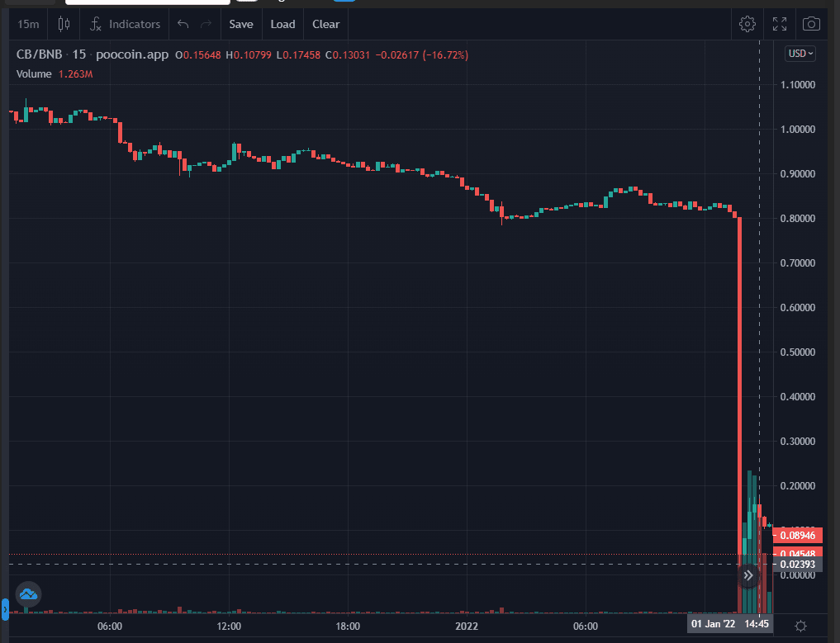Click the Load button
The width and height of the screenshot is (840, 643).
click(282, 24)
